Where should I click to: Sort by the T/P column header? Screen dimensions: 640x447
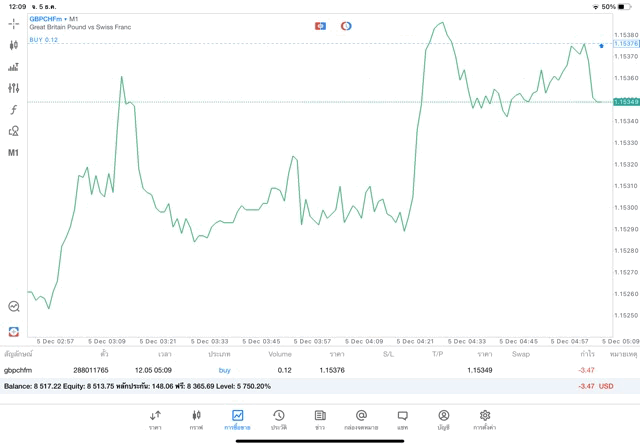438,354
